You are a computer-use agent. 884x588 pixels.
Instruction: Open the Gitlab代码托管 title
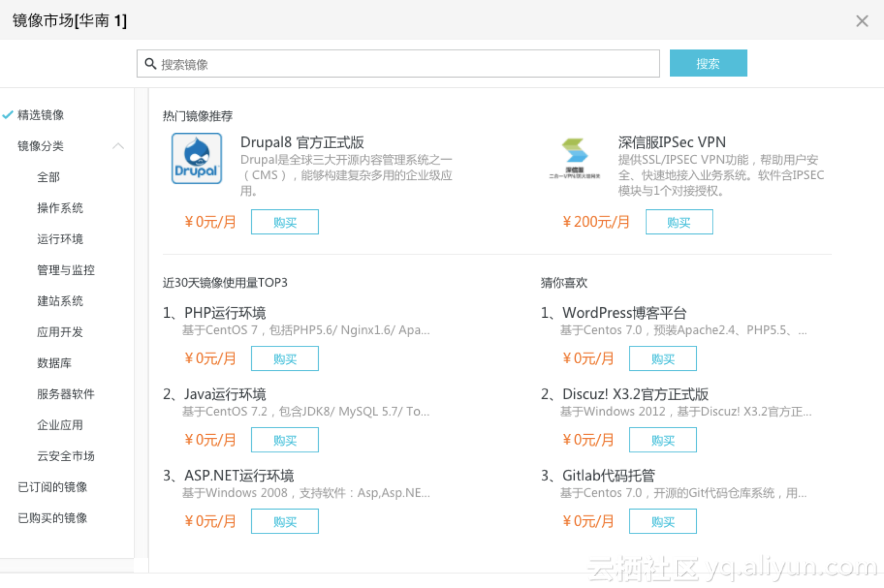608,476
